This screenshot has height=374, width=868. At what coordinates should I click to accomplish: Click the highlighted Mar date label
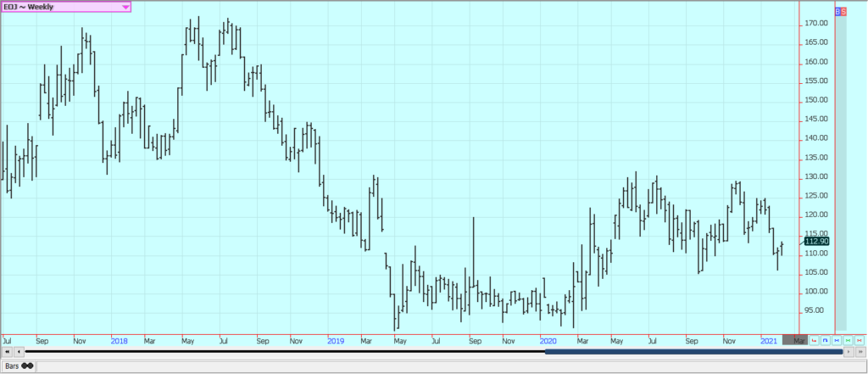point(794,340)
